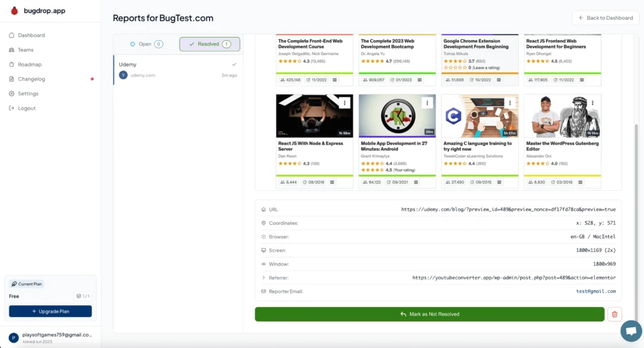Image resolution: width=644 pixels, height=348 pixels.
Task: Click the Window row icon
Action: [264, 264]
